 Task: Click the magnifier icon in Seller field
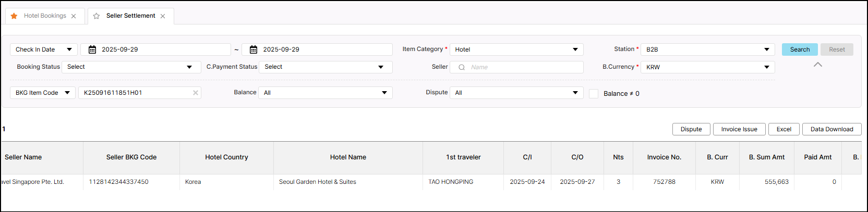pos(462,67)
